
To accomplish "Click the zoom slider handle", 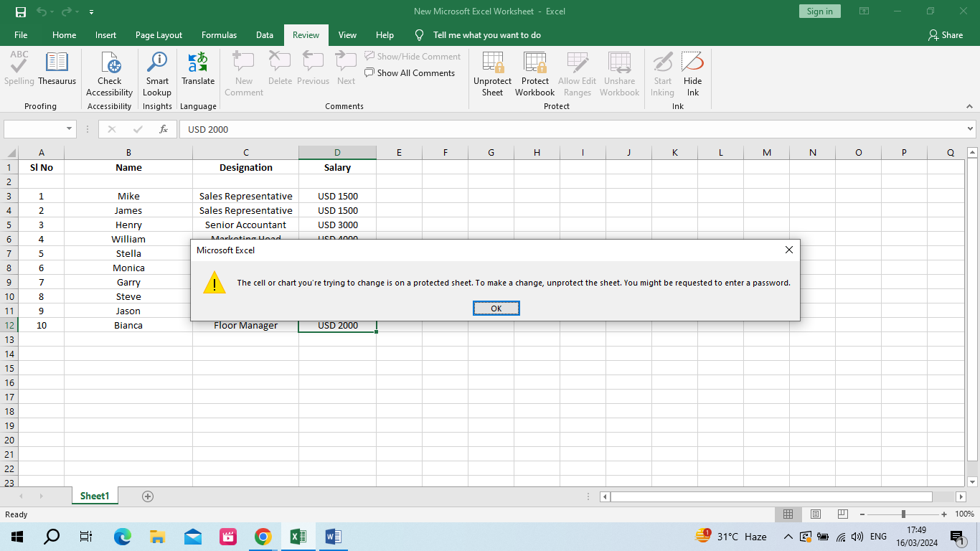I will 903,514.
